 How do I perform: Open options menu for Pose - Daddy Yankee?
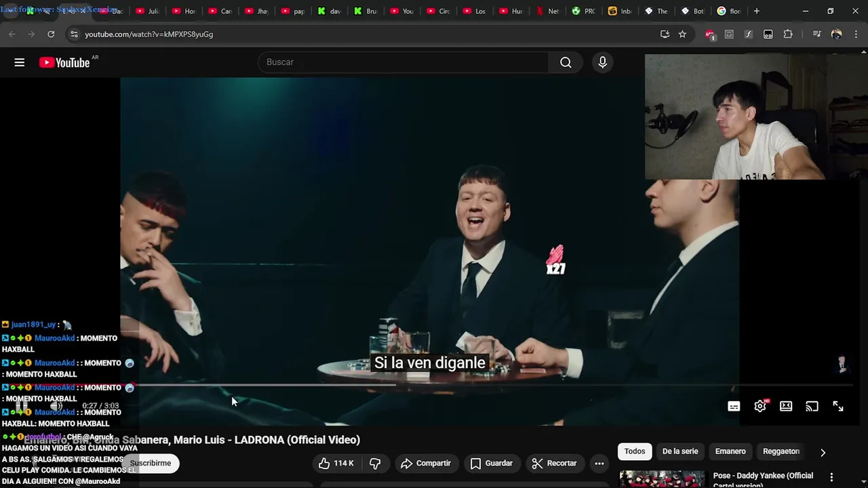(x=831, y=477)
